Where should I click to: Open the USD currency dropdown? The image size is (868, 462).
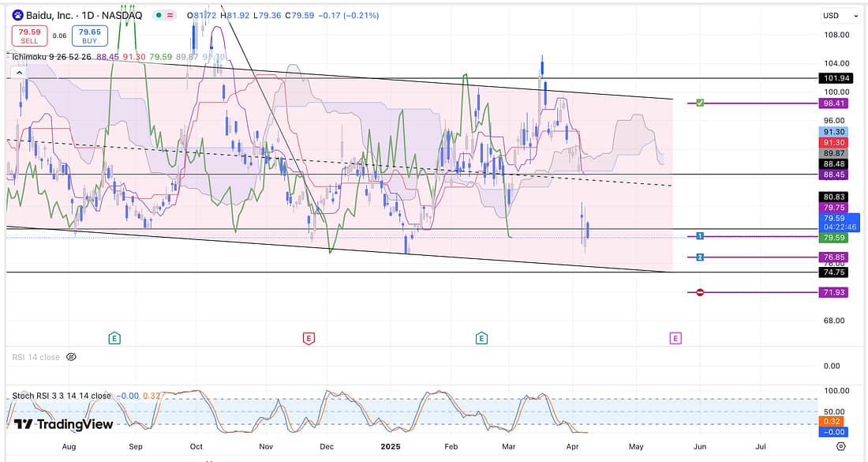[839, 15]
